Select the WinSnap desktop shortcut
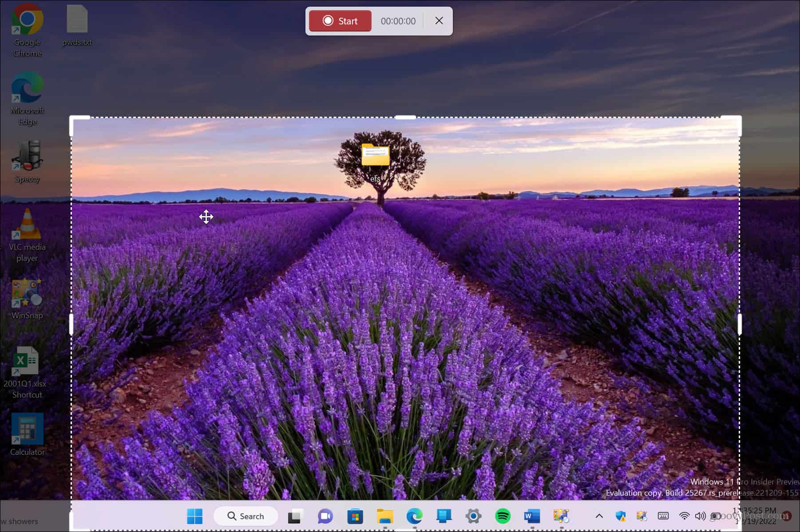 [x=27, y=293]
